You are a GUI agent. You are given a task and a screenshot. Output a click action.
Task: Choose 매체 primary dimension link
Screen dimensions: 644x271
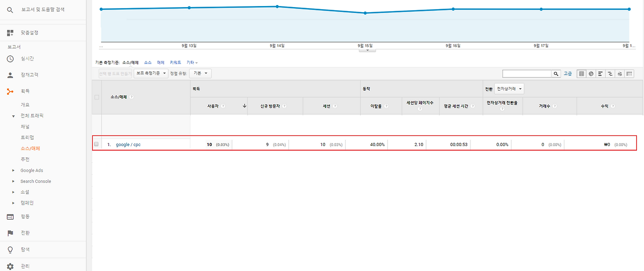(161, 62)
